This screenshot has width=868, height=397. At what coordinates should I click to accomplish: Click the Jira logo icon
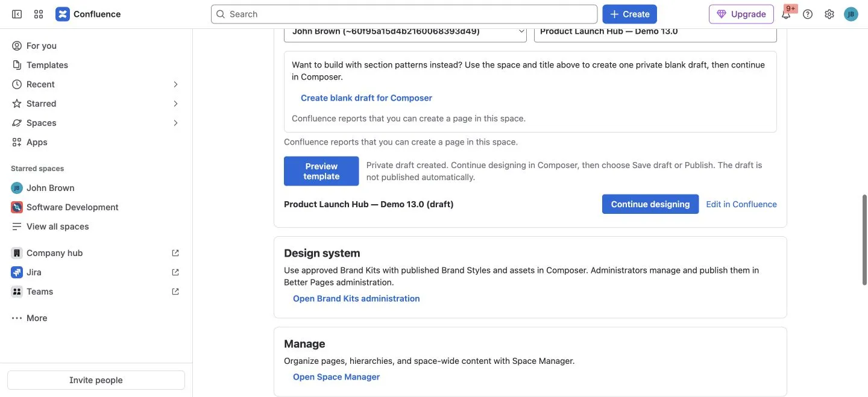[17, 272]
